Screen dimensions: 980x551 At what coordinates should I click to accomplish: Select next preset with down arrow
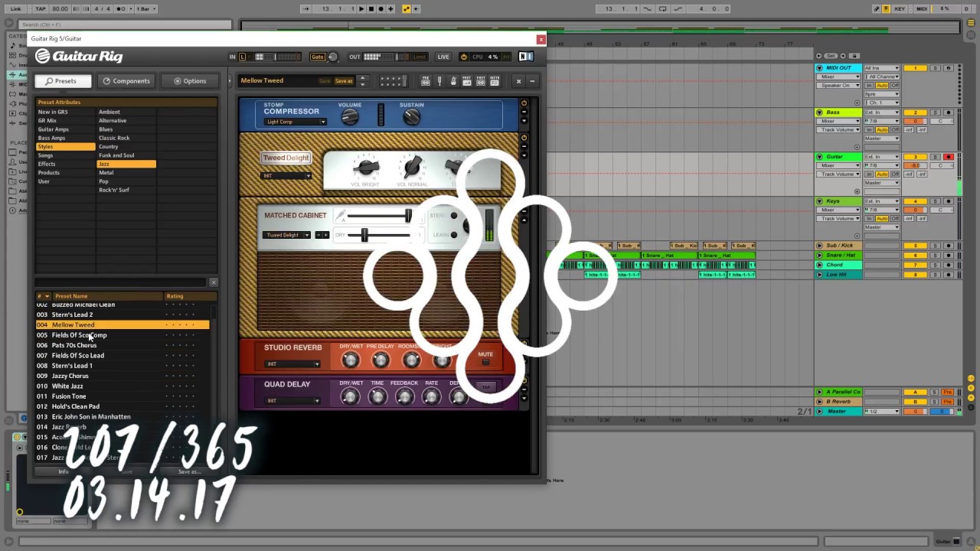[x=362, y=84]
